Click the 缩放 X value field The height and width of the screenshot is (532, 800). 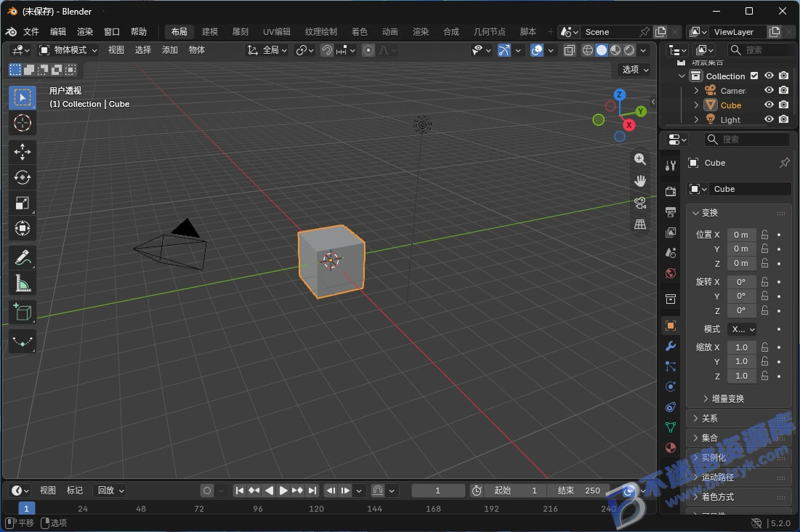pos(741,347)
